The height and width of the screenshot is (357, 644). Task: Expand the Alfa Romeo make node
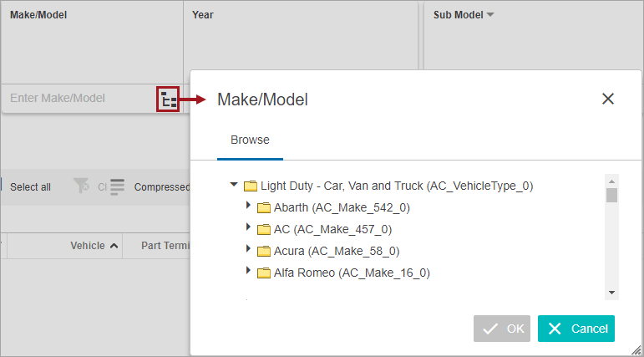248,270
